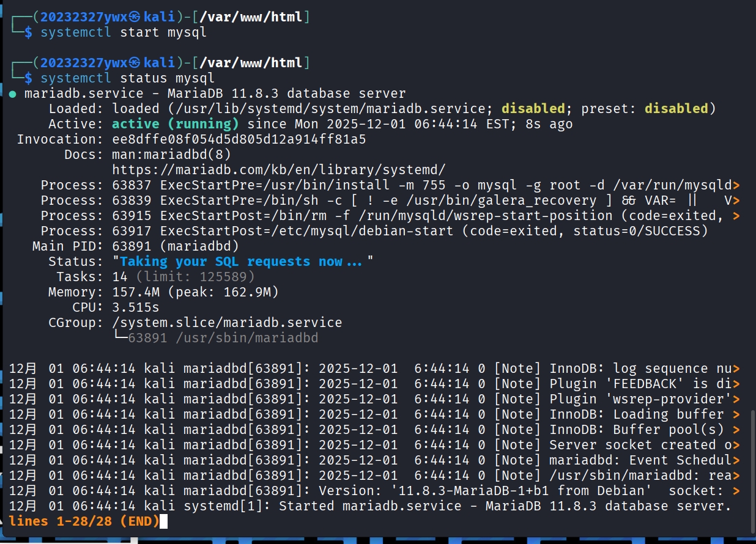Click the "Plugin 'FEEDBACK' is di" log line
This screenshot has width=756, height=544.
[x=374, y=384]
